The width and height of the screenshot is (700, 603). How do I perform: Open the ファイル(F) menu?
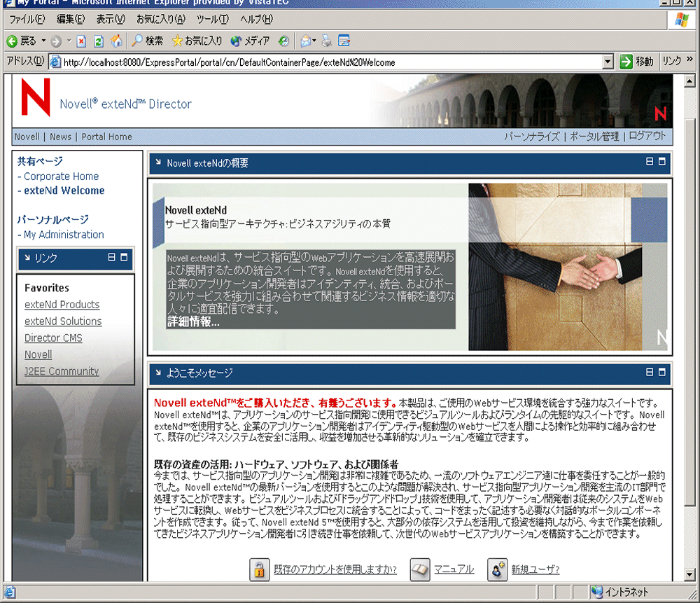click(27, 19)
